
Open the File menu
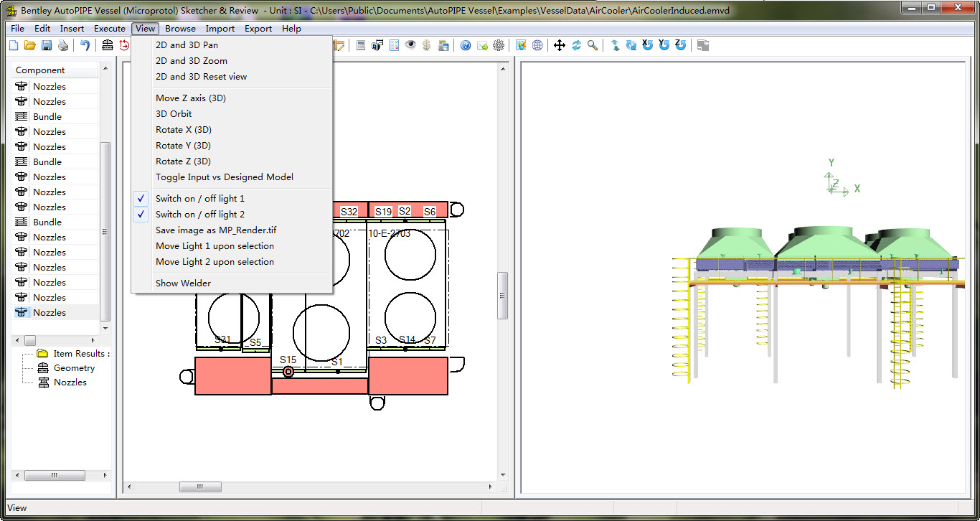[18, 29]
